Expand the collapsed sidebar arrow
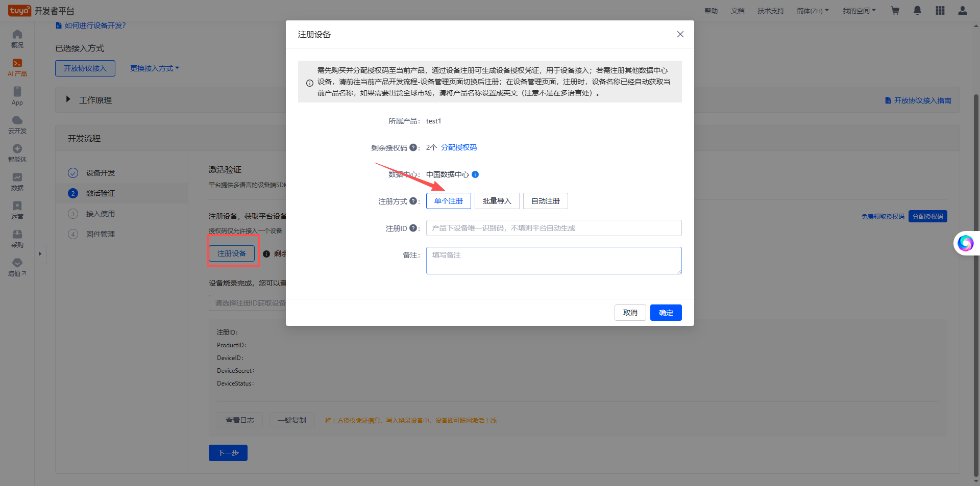 click(x=40, y=253)
